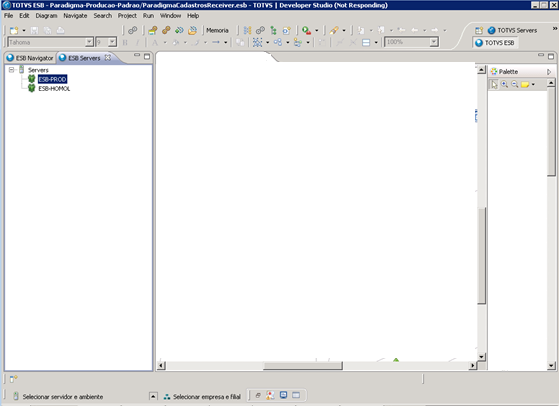The height and width of the screenshot is (406, 559).
Task: Switch to TOTVS Servers perspective
Action: pyautogui.click(x=512, y=31)
